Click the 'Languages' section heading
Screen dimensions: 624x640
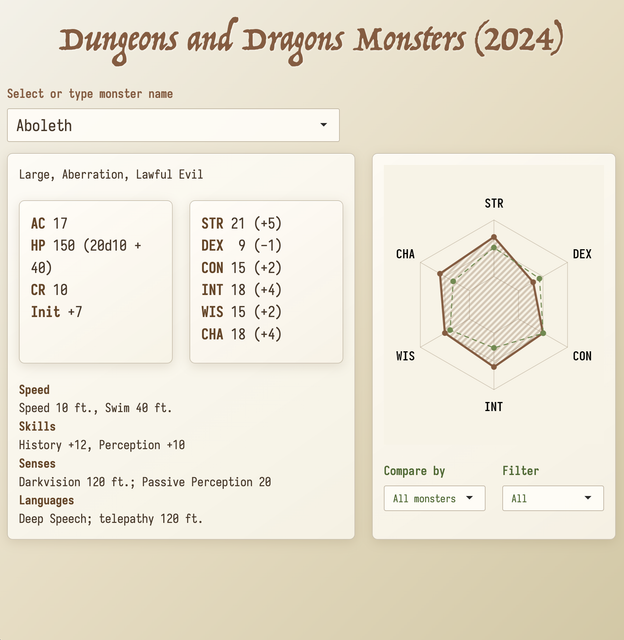coord(47,500)
